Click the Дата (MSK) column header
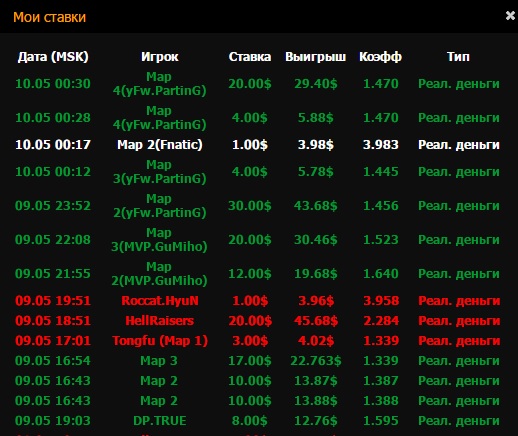This screenshot has width=518, height=436. point(53,57)
